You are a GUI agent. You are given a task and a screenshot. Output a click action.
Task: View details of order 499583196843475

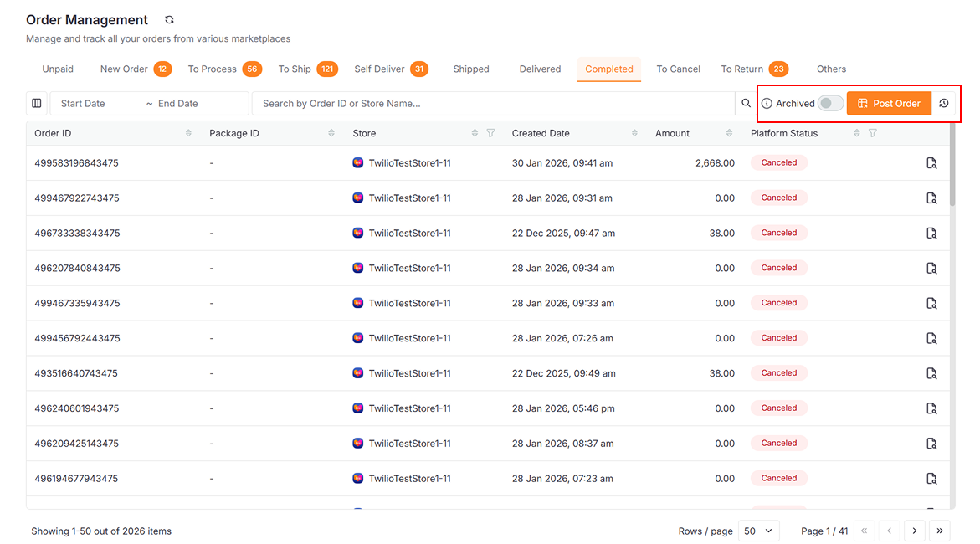click(931, 163)
